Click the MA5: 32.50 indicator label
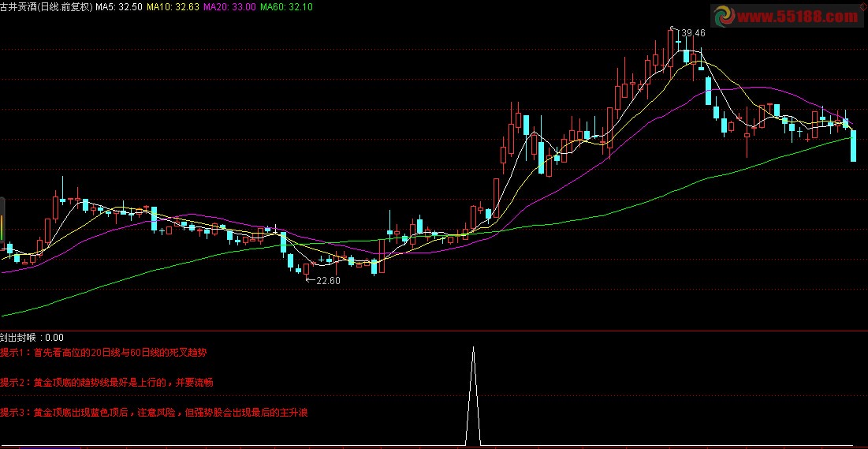 [x=119, y=6]
